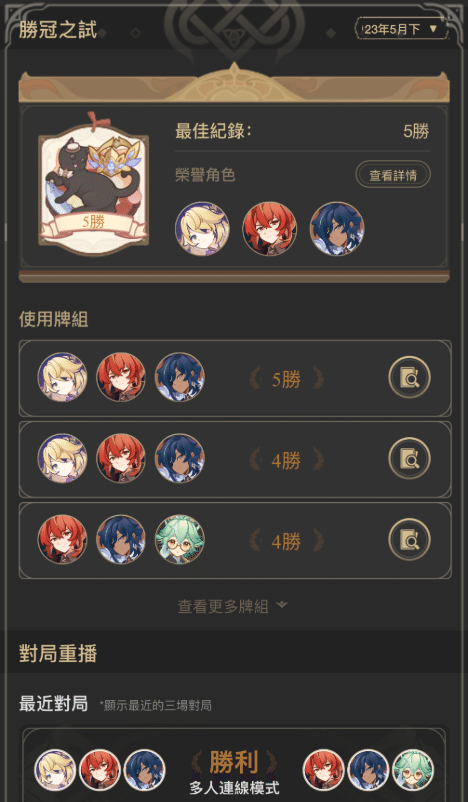Click the blue-haired character in second deck
Viewport: 468px width, 802px height.
tap(180, 458)
